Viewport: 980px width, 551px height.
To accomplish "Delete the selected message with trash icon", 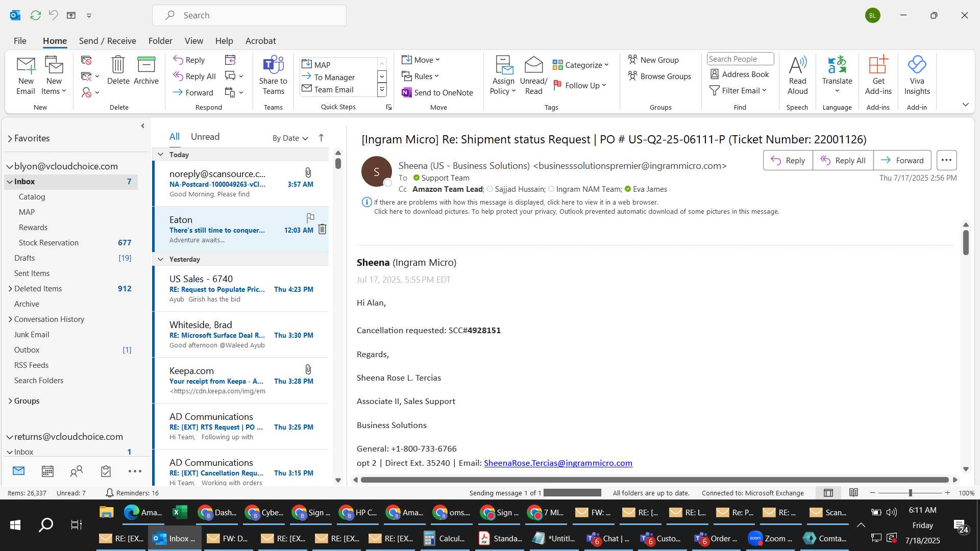I will 118,70.
